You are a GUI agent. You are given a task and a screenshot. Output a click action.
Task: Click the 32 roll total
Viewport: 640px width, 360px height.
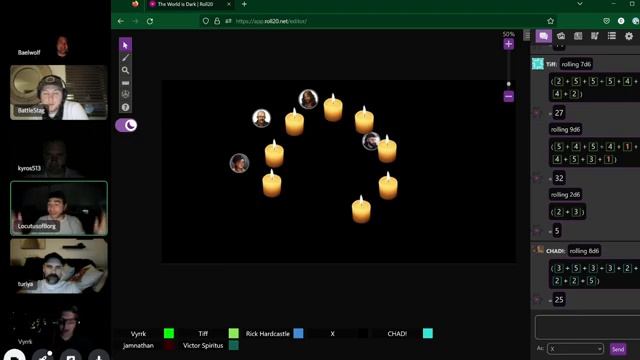click(x=559, y=178)
